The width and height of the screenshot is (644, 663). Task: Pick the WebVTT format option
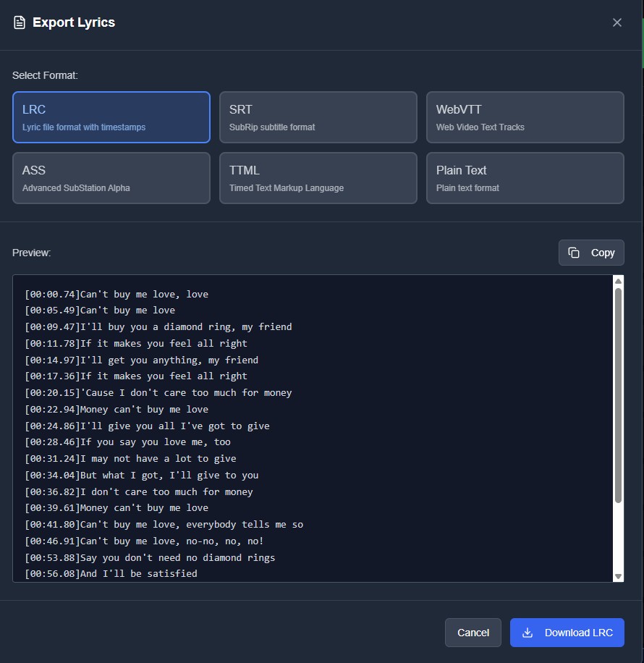coord(525,117)
